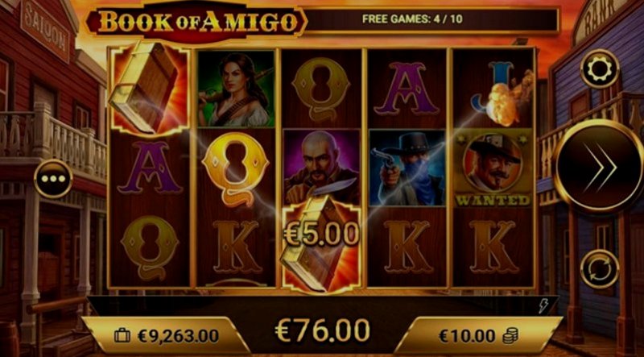
Task: Click the glowing golden Q symbol
Action: coord(235,169)
